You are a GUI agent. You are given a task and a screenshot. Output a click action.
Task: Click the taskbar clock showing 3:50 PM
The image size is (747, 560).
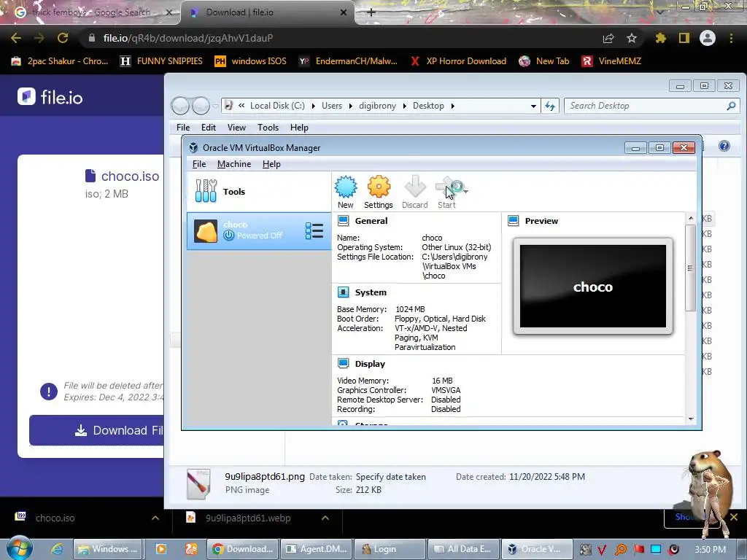tap(710, 550)
